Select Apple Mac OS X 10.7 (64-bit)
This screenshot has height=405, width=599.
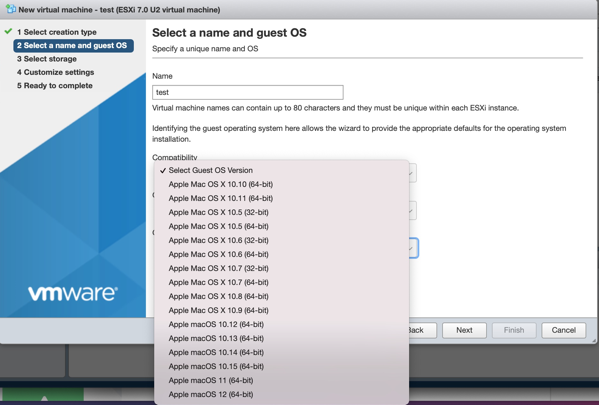coord(282,282)
